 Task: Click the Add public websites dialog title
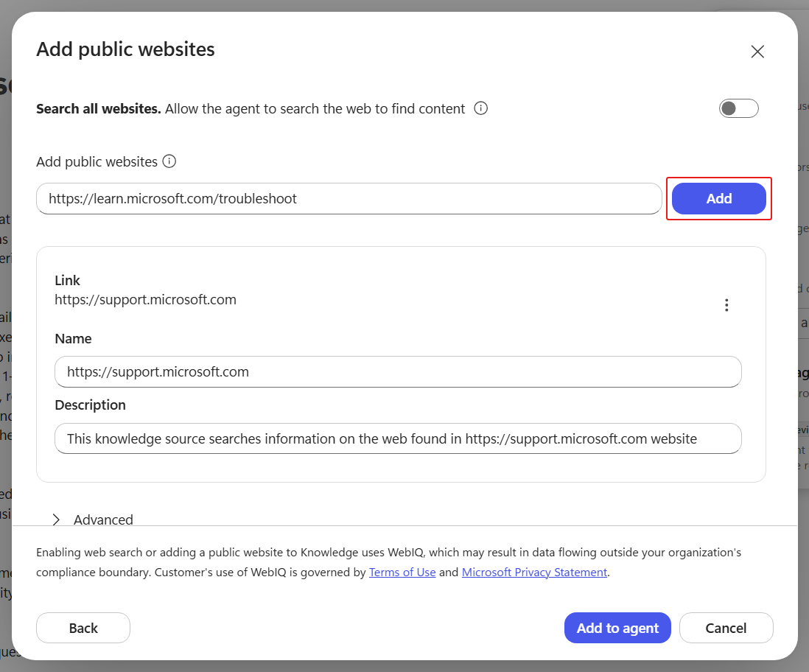coord(125,49)
